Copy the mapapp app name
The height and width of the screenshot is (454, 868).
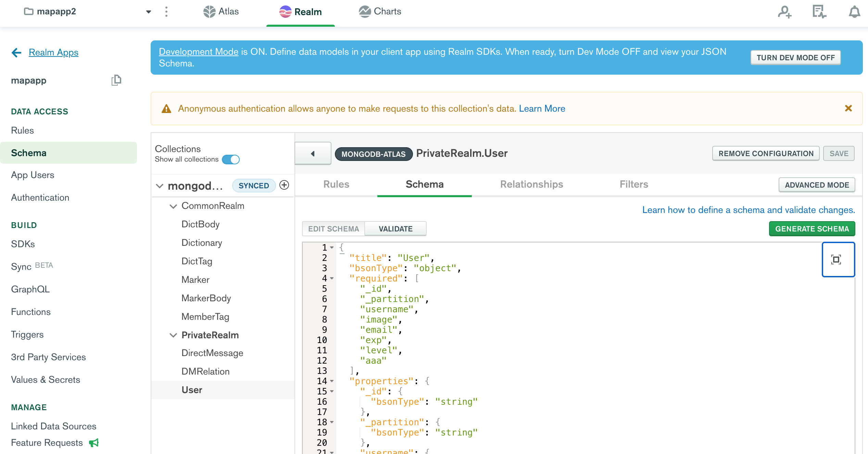pos(116,80)
